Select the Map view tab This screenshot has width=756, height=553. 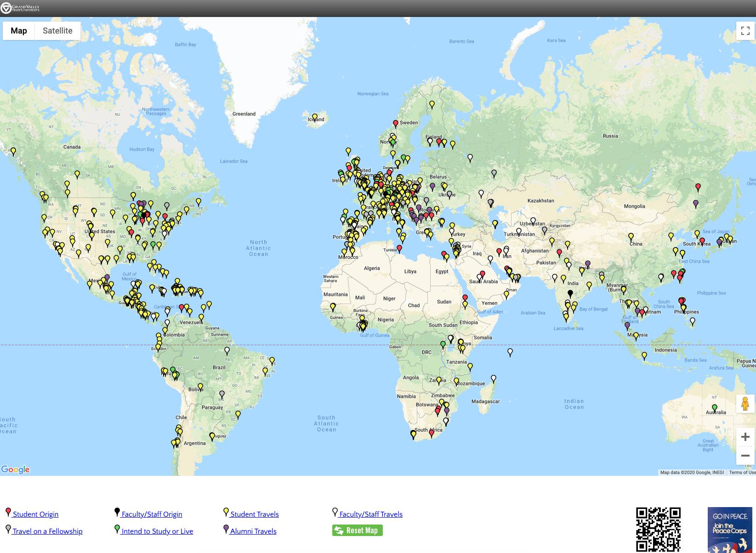19,31
